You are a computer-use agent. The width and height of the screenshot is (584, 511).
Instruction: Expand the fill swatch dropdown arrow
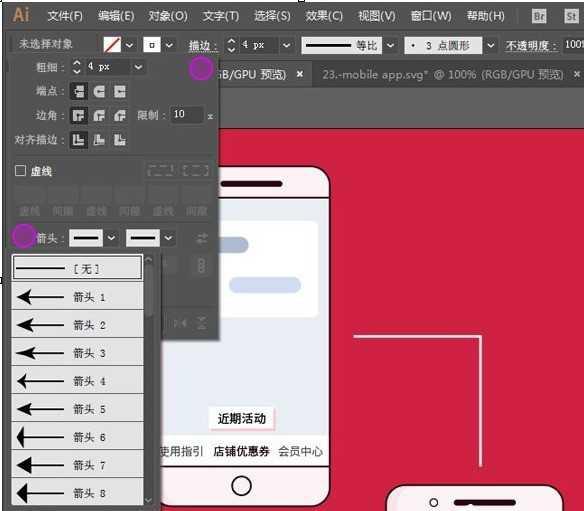129,45
